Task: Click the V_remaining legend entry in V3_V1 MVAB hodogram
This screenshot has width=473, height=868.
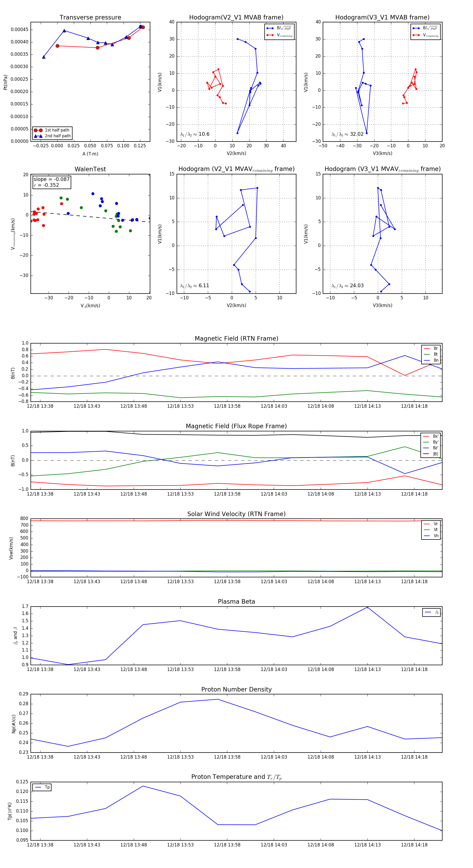Action: (x=425, y=35)
